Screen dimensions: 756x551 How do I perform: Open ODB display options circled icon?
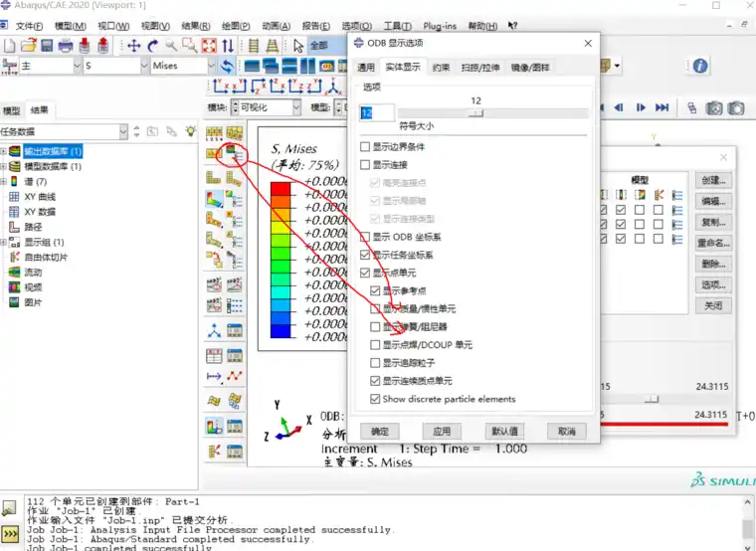click(x=235, y=153)
